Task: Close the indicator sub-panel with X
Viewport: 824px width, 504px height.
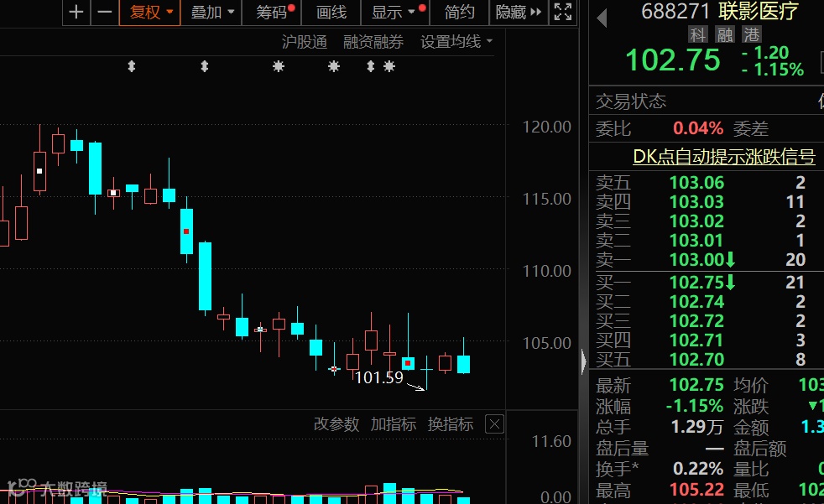Action: (494, 424)
